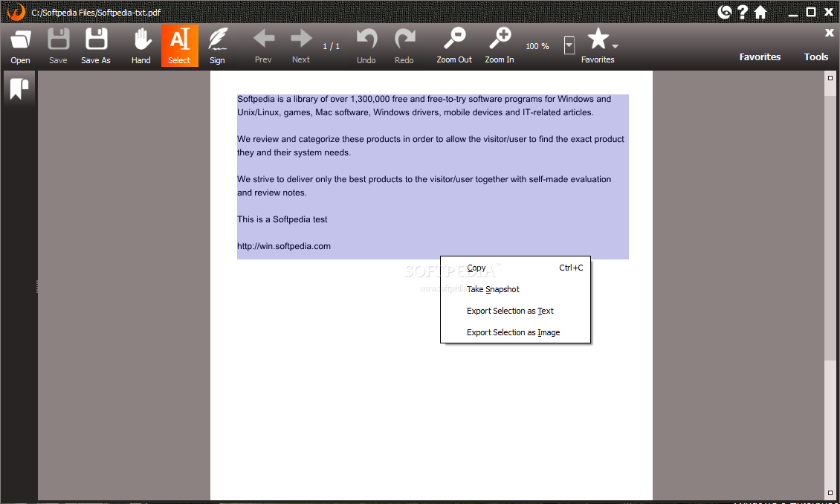840x504 pixels.
Task: Click the http://win.softpedia.com text in document
Action: tap(284, 246)
